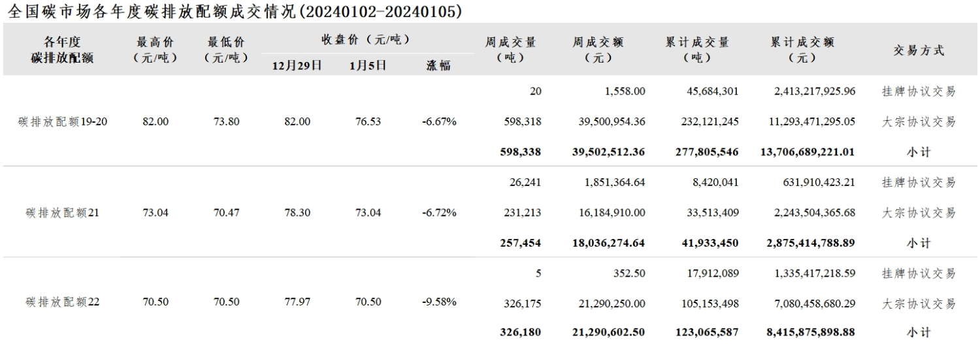Click the 累计成交量 column header
The height and width of the screenshot is (344, 980).
tap(697, 50)
